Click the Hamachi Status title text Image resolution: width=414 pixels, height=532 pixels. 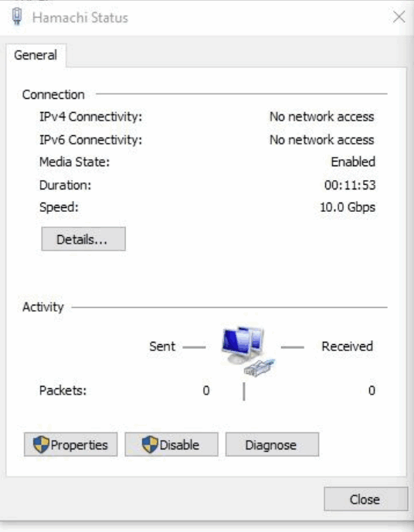tap(80, 18)
